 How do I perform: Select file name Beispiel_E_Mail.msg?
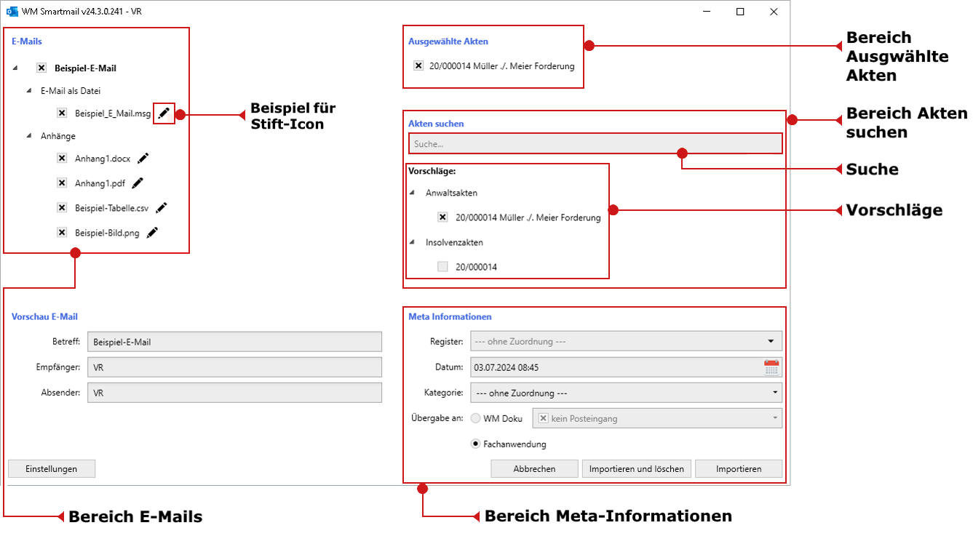(113, 113)
